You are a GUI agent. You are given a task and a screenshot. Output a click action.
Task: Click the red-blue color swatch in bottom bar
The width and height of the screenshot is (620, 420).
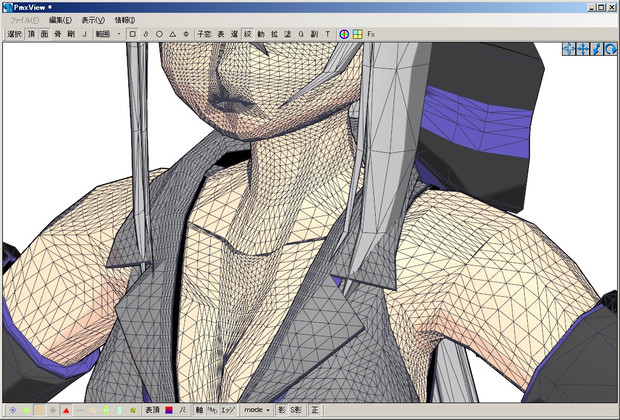(x=169, y=410)
